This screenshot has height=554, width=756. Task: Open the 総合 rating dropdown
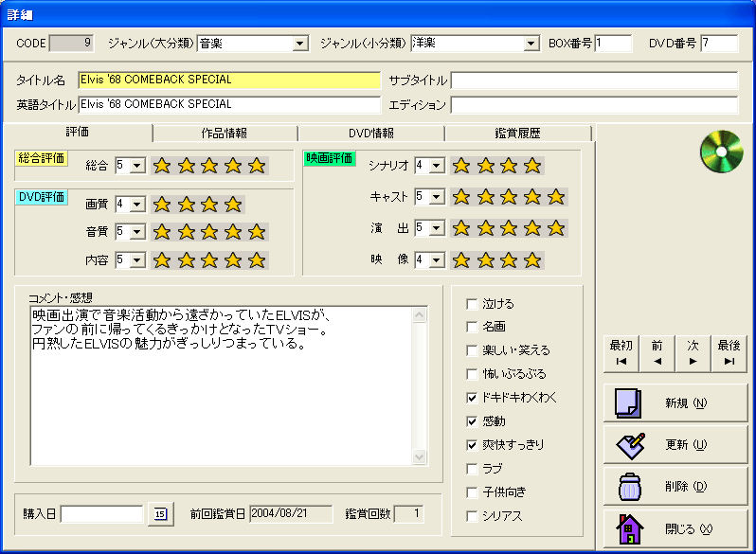tap(137, 166)
